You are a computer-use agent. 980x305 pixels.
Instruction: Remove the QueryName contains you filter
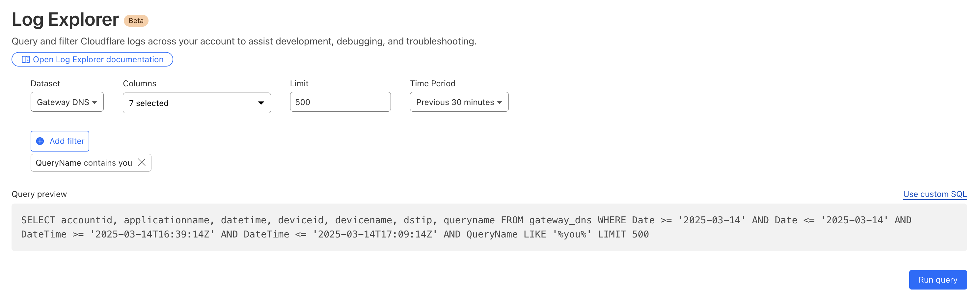click(142, 163)
